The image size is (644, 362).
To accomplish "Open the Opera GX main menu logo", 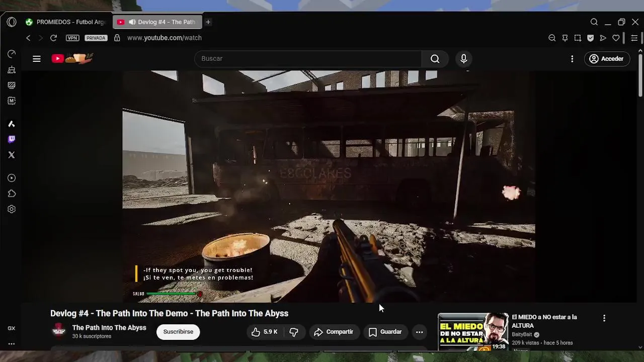I will coord(12,22).
